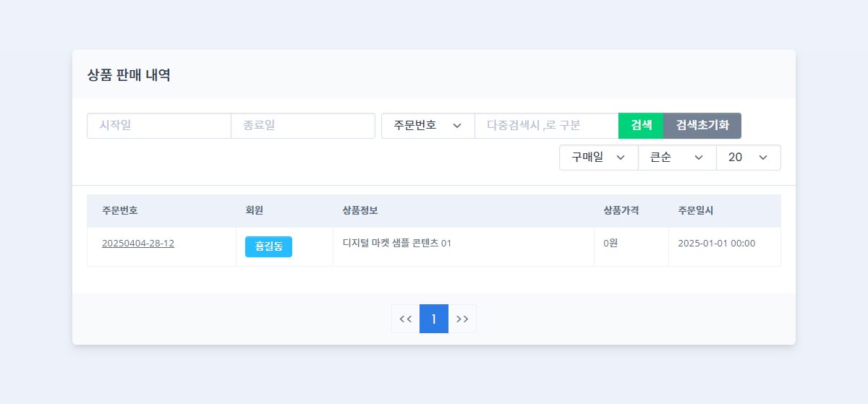Go to first page with << button

click(x=406, y=319)
